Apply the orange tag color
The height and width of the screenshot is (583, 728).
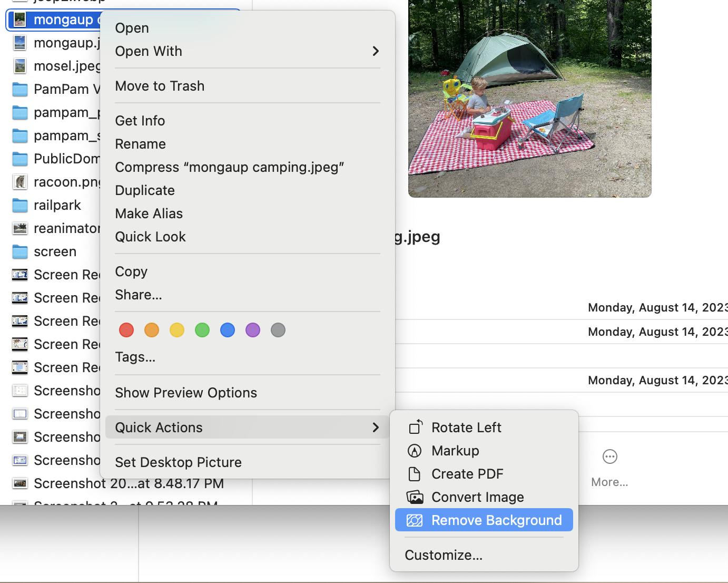[152, 330]
